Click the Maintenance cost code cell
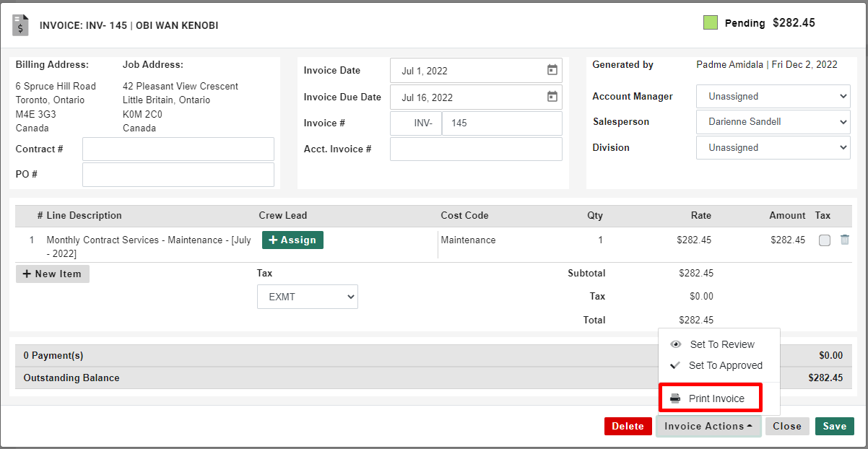This screenshot has height=449, width=868. (469, 240)
